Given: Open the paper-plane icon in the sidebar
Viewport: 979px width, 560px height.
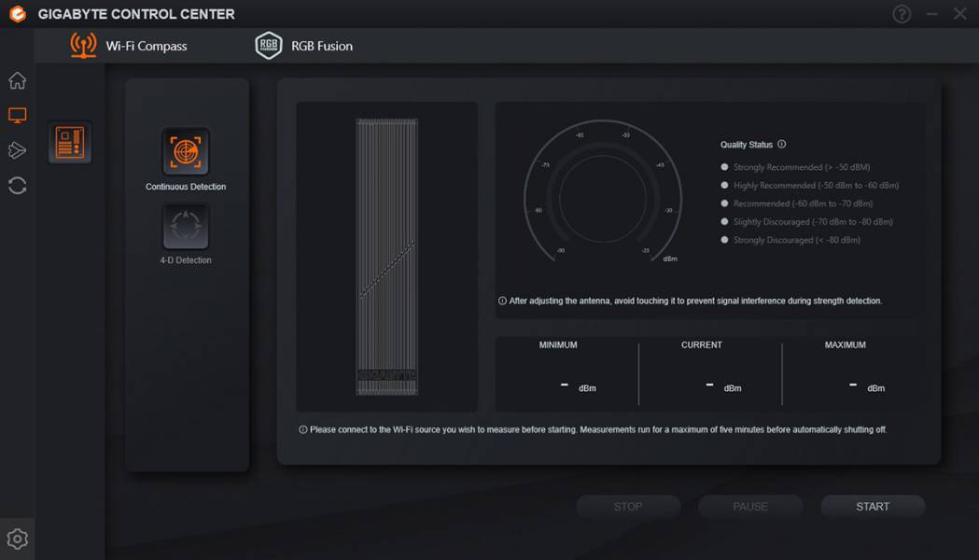Looking at the screenshot, I should pyautogui.click(x=18, y=150).
